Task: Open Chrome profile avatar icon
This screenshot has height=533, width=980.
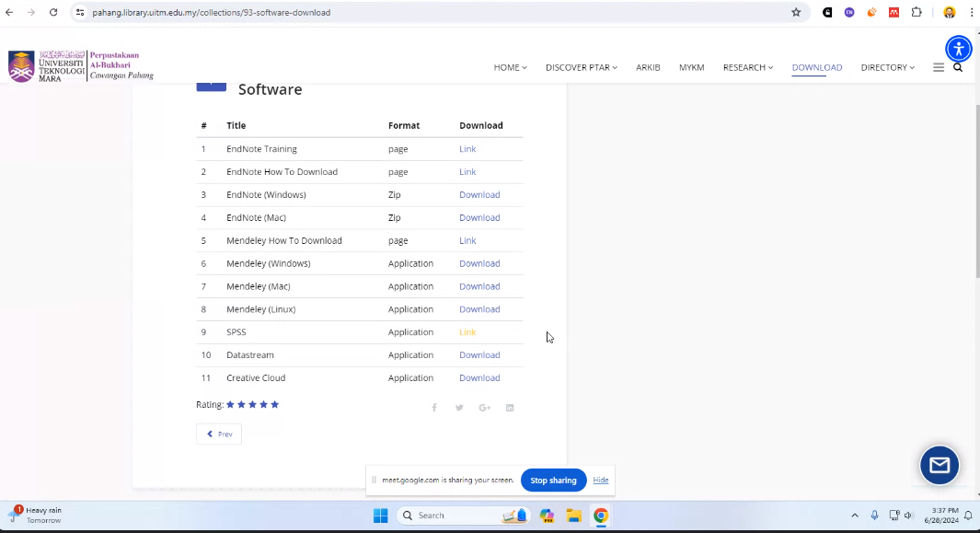Action: click(x=949, y=13)
